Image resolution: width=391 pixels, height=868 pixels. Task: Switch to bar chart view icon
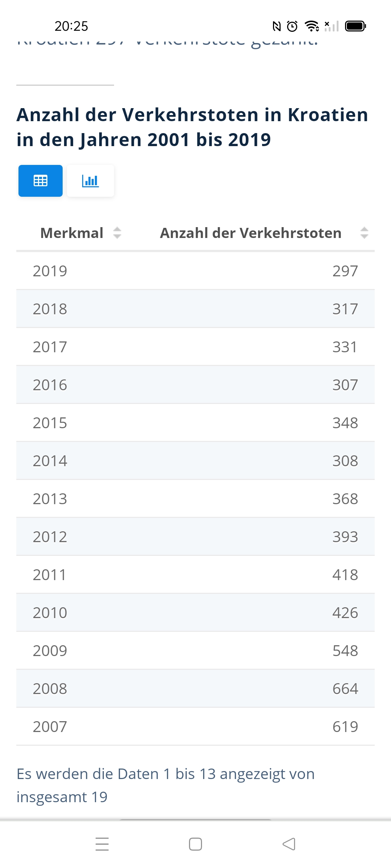point(91,180)
